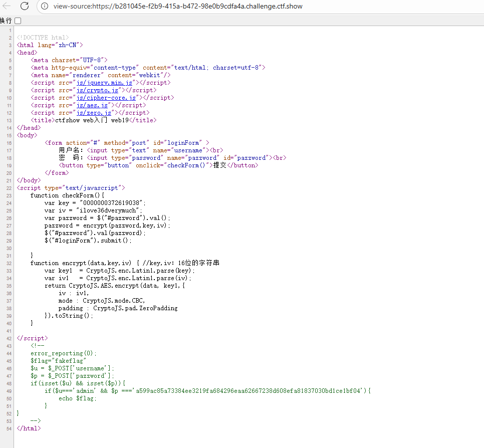The height and width of the screenshot is (448, 484).
Task: Click the error_reporting(0); line
Action: coord(64,353)
